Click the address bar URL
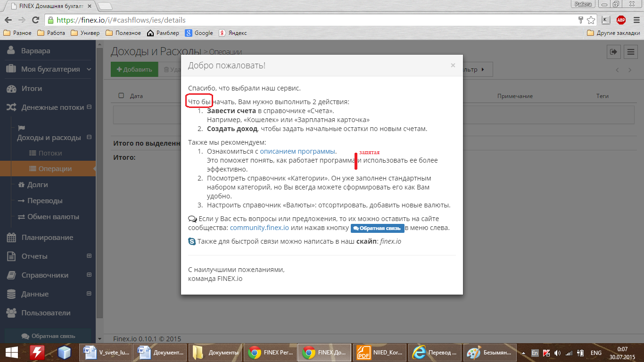The height and width of the screenshot is (362, 644). click(x=121, y=20)
